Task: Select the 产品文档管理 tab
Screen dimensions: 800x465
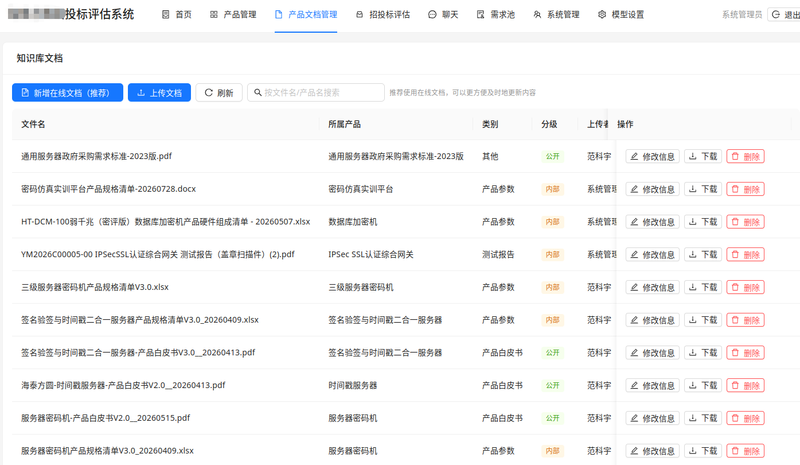Action: (x=306, y=15)
